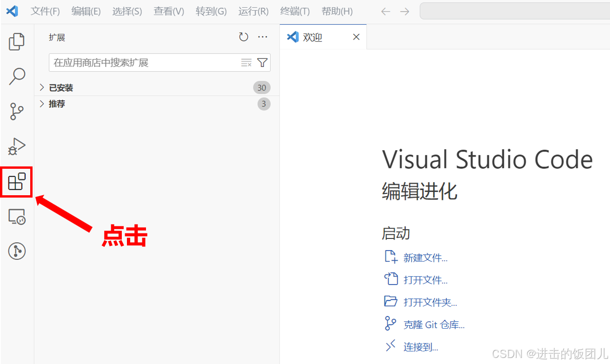Focus the 在应用商店中搜索扩展 search field

pos(144,63)
